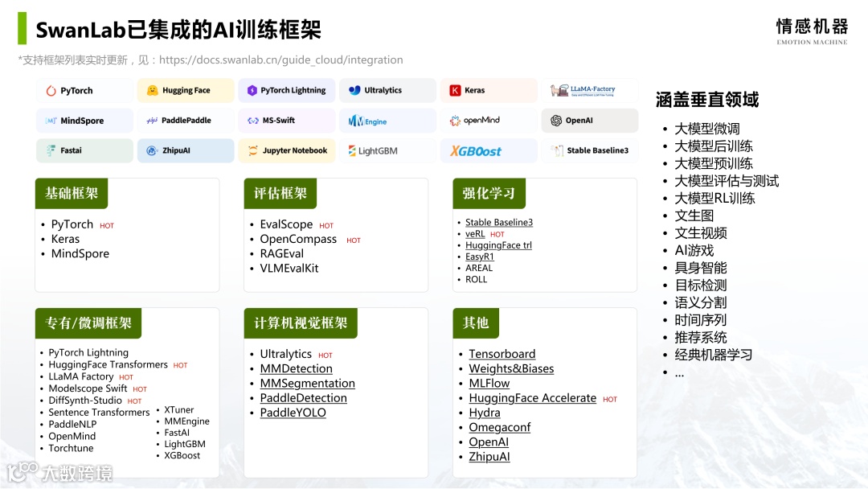Click the LLaMA Factory list item

pyautogui.click(x=81, y=376)
